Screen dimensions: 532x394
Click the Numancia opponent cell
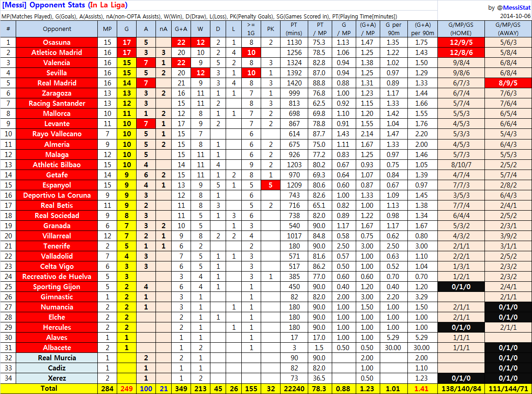[x=57, y=307]
